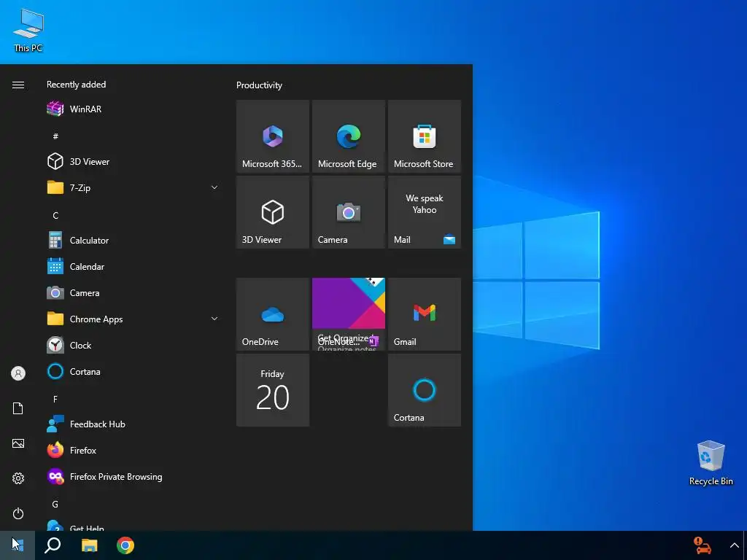Open the Gmail tile
The width and height of the screenshot is (747, 560).
tap(425, 314)
